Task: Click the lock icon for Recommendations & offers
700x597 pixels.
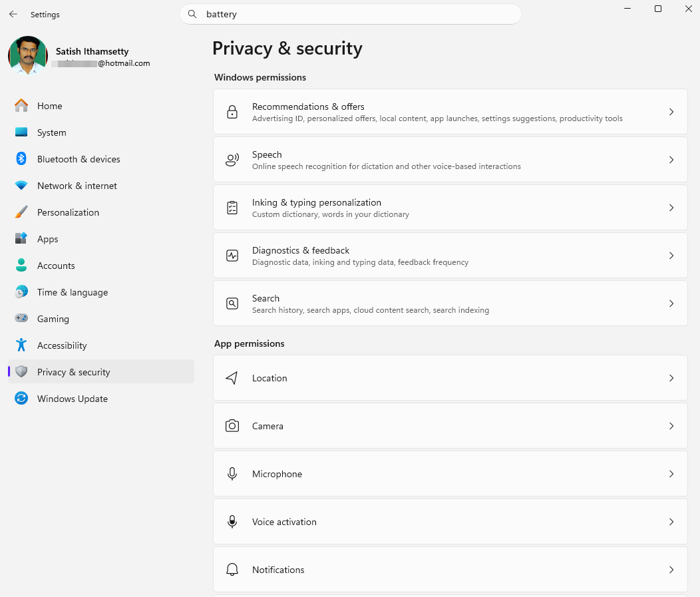Action: pyautogui.click(x=232, y=112)
